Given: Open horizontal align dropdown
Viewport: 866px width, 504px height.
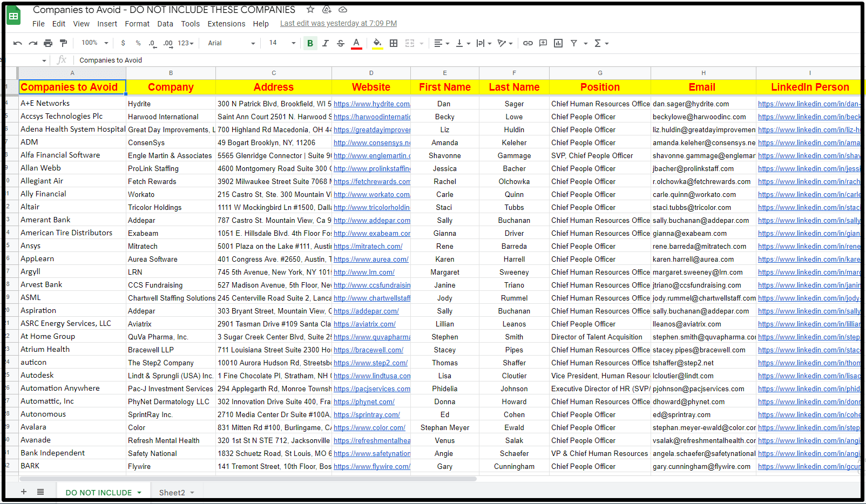Looking at the screenshot, I should tap(442, 43).
